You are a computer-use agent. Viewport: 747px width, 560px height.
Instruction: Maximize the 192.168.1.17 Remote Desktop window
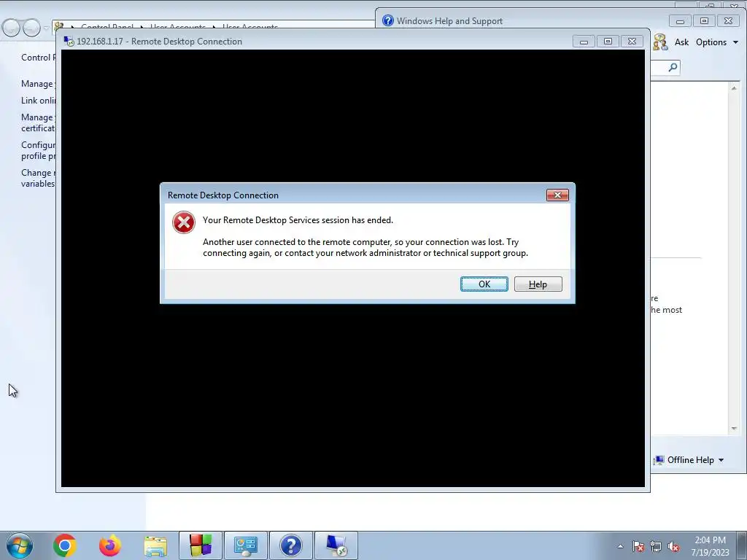608,42
